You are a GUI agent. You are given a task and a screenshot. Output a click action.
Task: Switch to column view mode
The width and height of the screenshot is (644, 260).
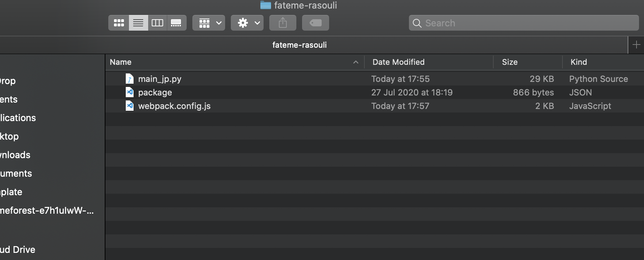(157, 23)
